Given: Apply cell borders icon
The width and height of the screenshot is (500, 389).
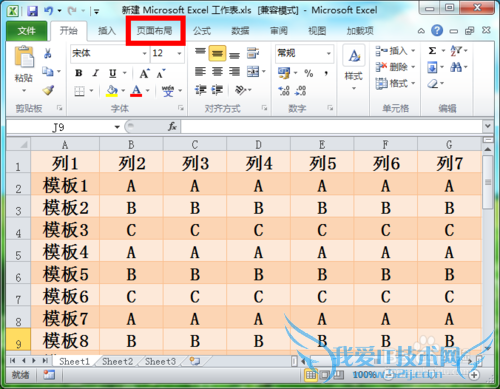Looking at the screenshot, I should pyautogui.click(x=79, y=91).
